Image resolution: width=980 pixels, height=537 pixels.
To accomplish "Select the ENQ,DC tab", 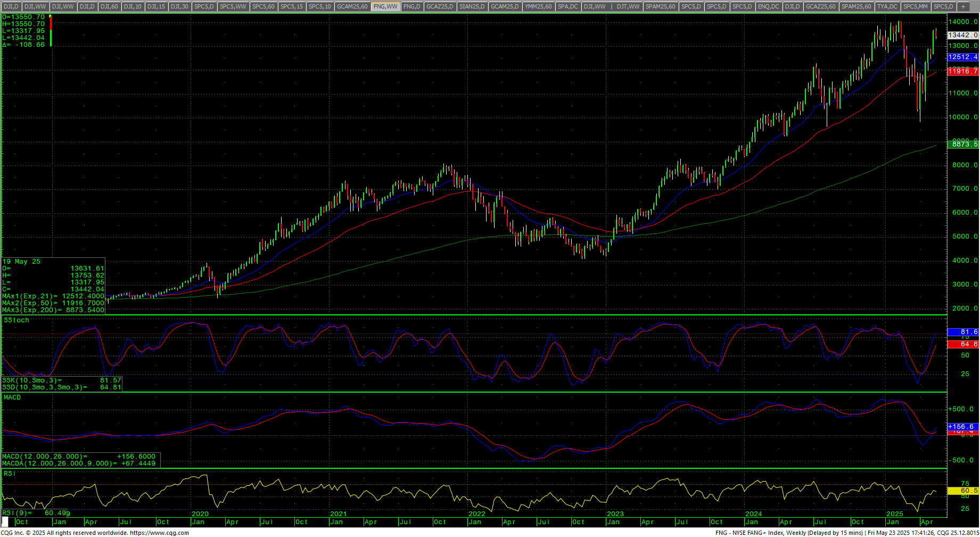I will [768, 6].
